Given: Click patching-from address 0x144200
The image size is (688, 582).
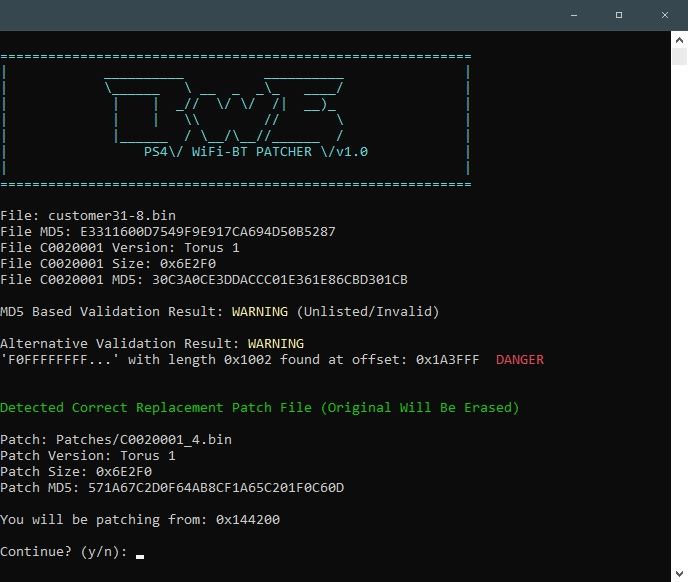Looking at the screenshot, I should click(247, 520).
